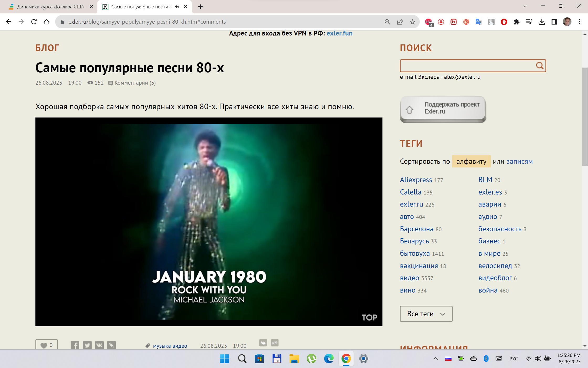The width and height of the screenshot is (588, 368).
Task: Expand the Все теги dropdown
Action: coord(426,314)
